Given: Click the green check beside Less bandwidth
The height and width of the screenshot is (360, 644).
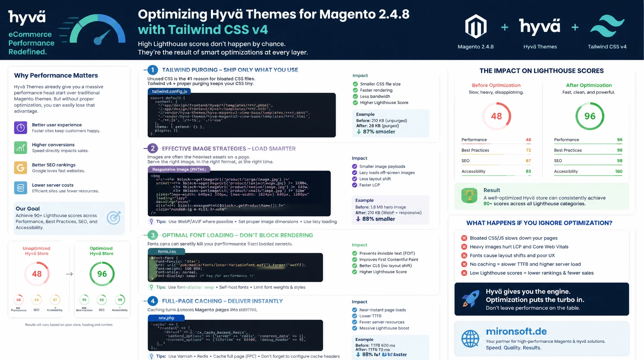Looking at the screenshot, I should (x=355, y=96).
